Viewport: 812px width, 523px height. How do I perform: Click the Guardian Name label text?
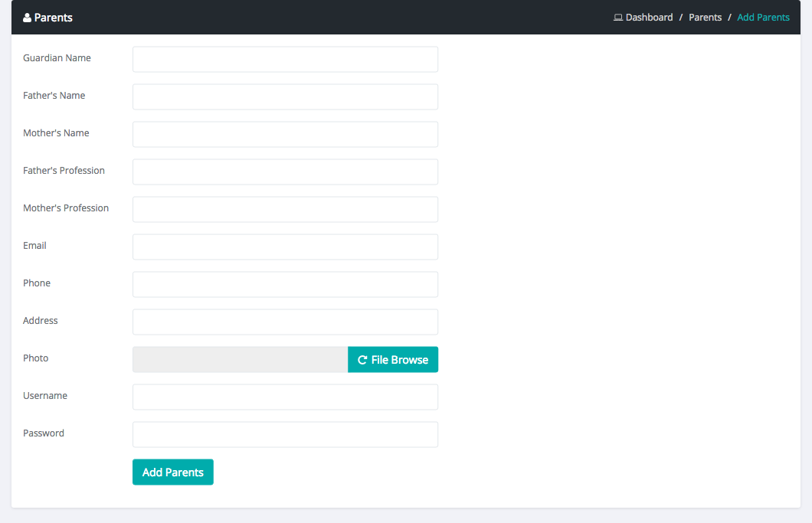click(57, 58)
